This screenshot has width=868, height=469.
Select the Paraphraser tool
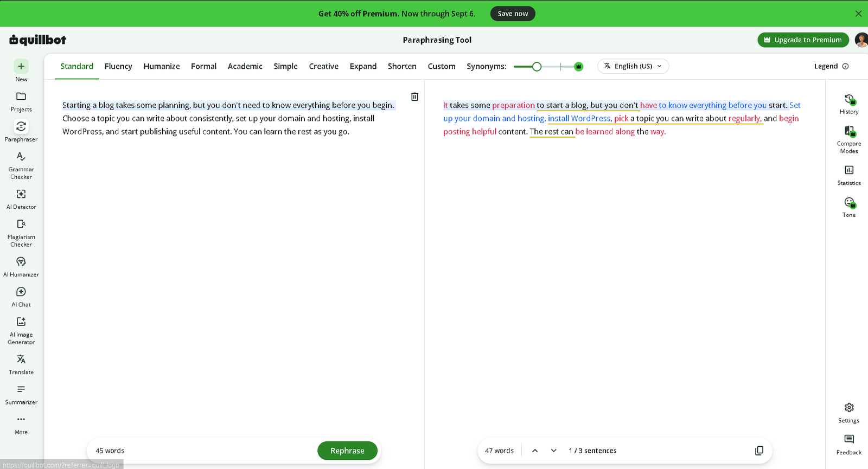21,131
